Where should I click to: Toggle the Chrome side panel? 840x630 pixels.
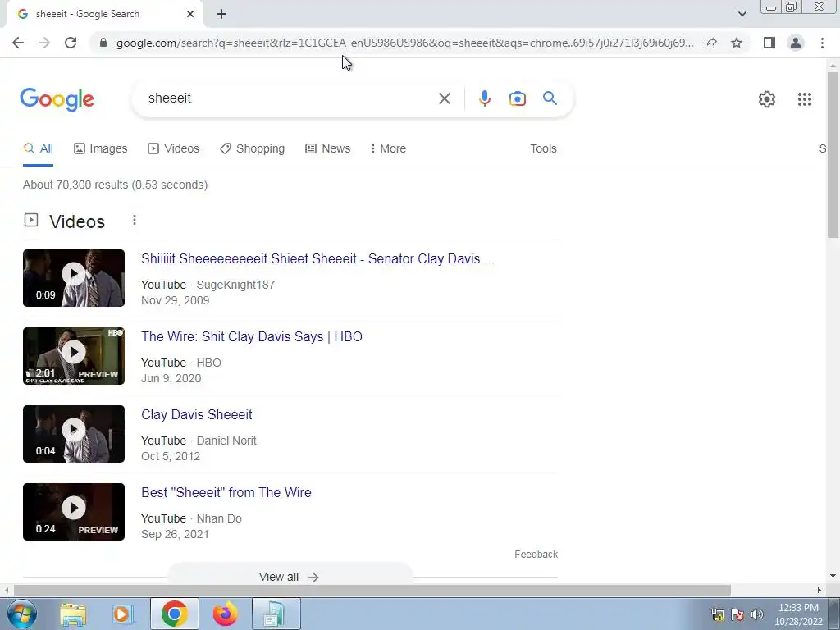(x=769, y=43)
